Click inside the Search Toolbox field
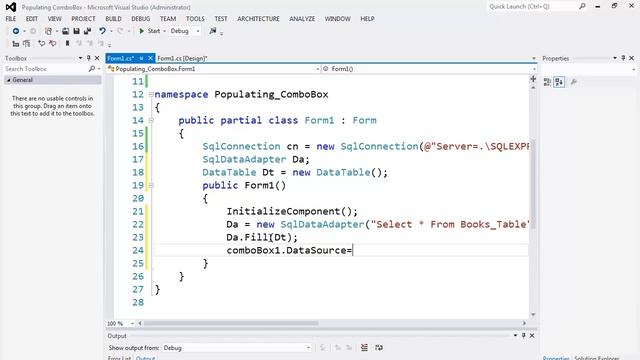 tap(46, 69)
